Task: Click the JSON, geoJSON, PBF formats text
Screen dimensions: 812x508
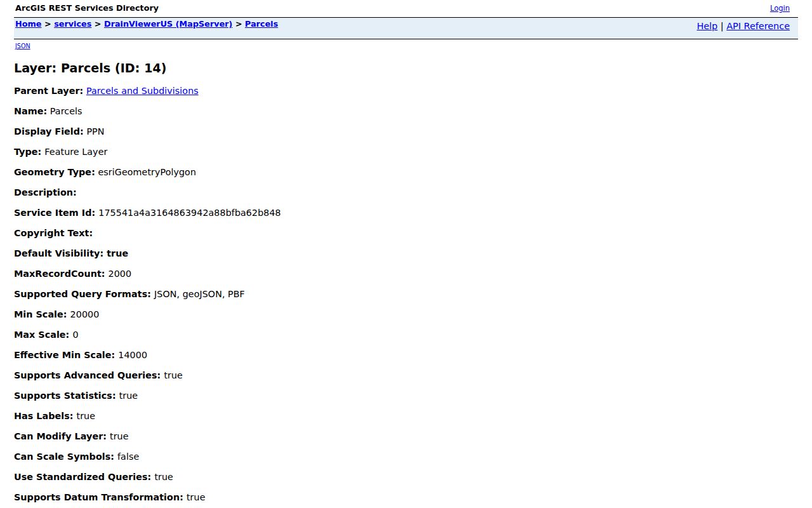Action: pos(199,294)
